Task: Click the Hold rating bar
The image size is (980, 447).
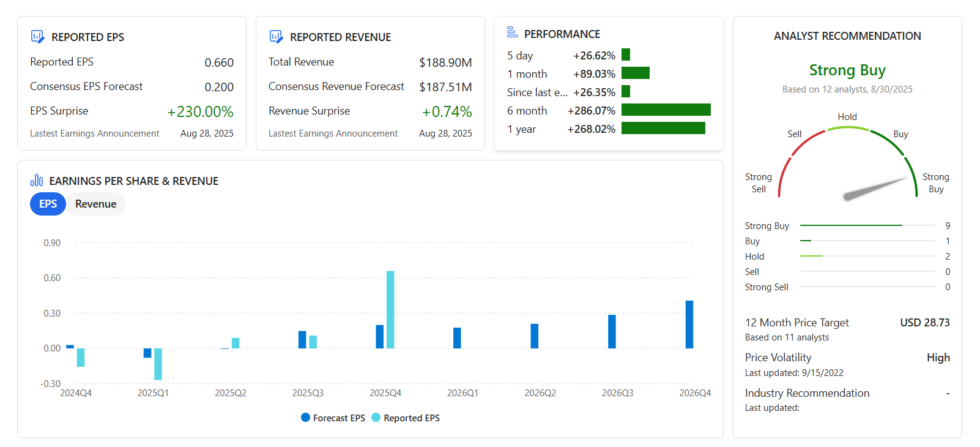Action: click(x=811, y=256)
